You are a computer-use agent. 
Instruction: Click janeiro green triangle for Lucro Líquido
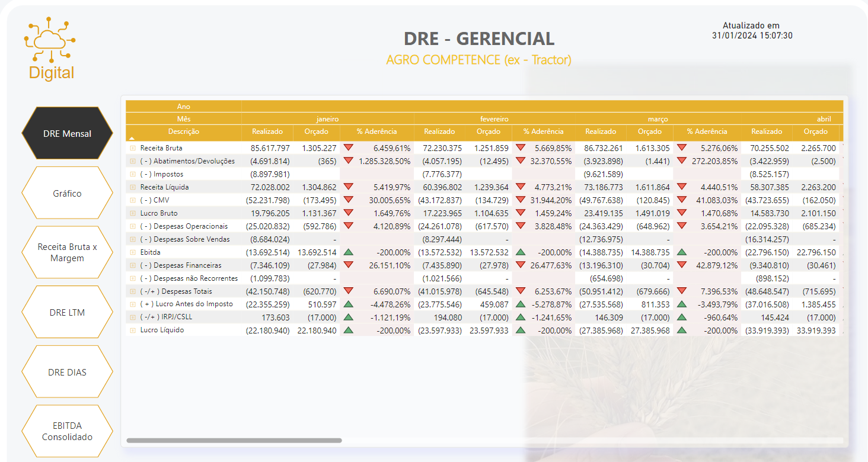[x=349, y=330]
